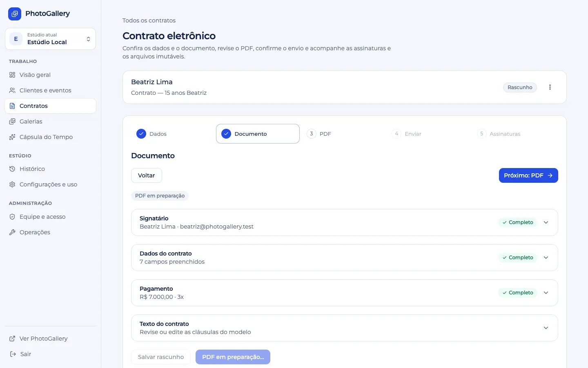Click the text "7 campos preenchidos"
The image size is (588, 368).
172,262
